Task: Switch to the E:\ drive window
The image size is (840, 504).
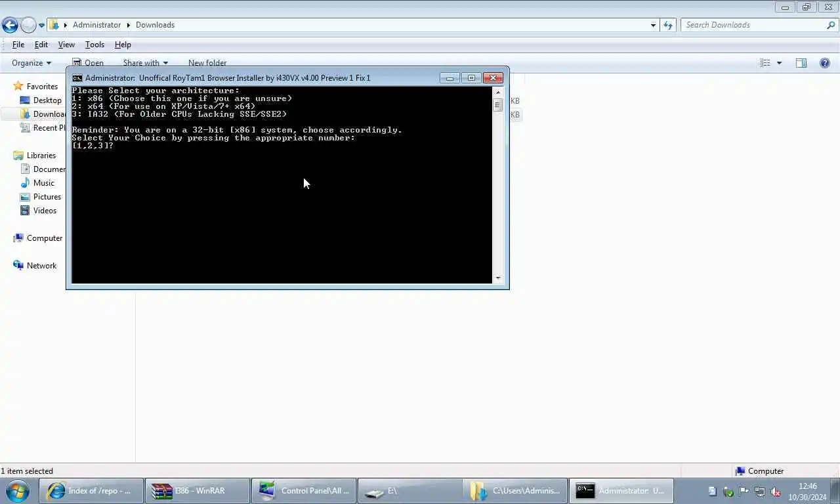Action: point(410,491)
